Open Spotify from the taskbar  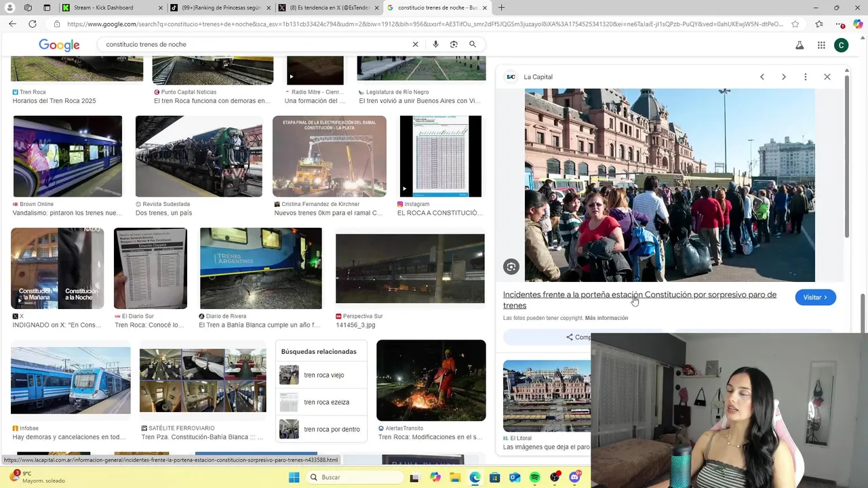click(x=534, y=477)
